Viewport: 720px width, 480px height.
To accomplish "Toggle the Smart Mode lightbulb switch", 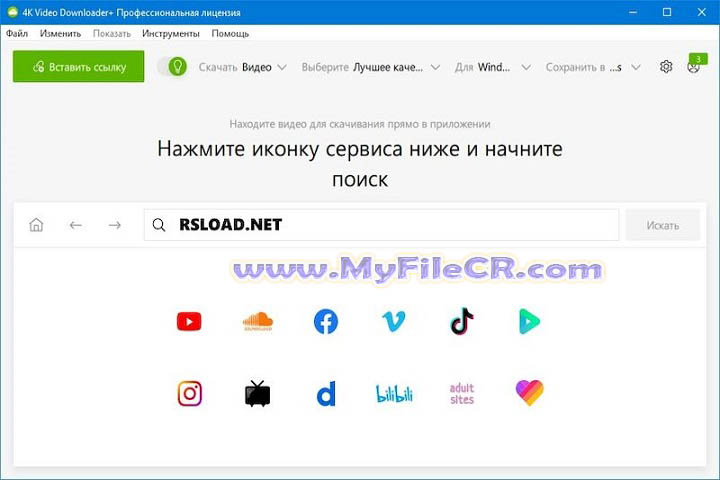I will click(173, 67).
